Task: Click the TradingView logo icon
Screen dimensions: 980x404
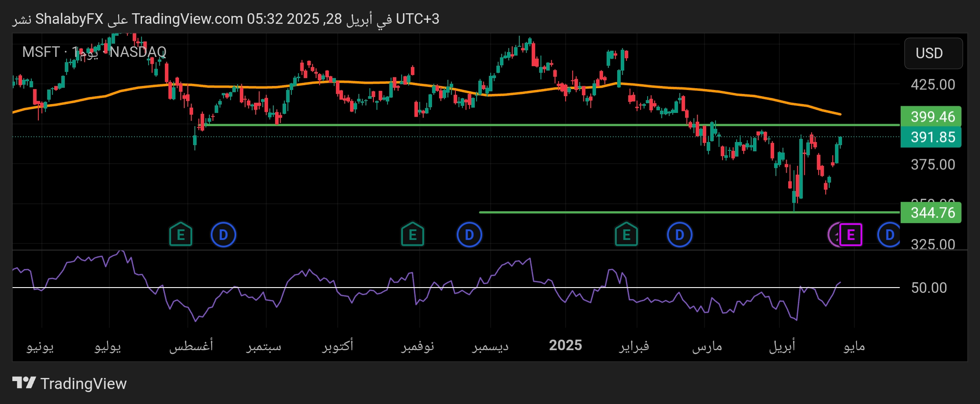Action: tap(24, 383)
